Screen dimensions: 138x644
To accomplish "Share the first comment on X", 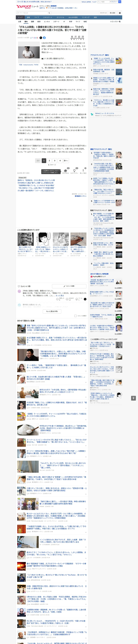I will (x=85, y=299).
